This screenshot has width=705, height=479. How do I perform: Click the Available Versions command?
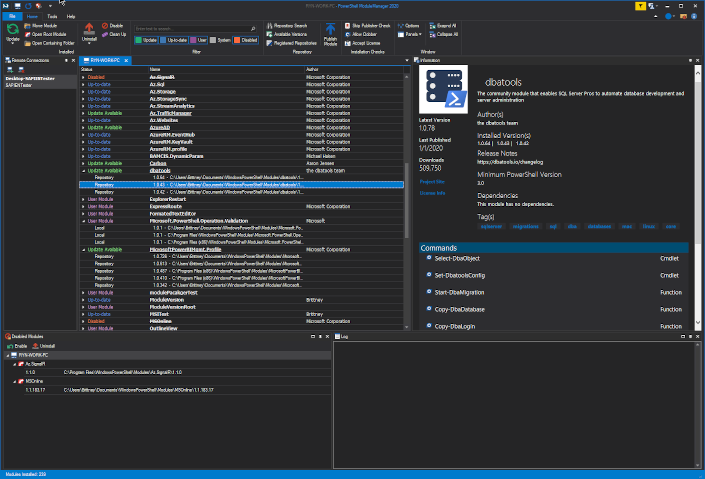(x=287, y=34)
